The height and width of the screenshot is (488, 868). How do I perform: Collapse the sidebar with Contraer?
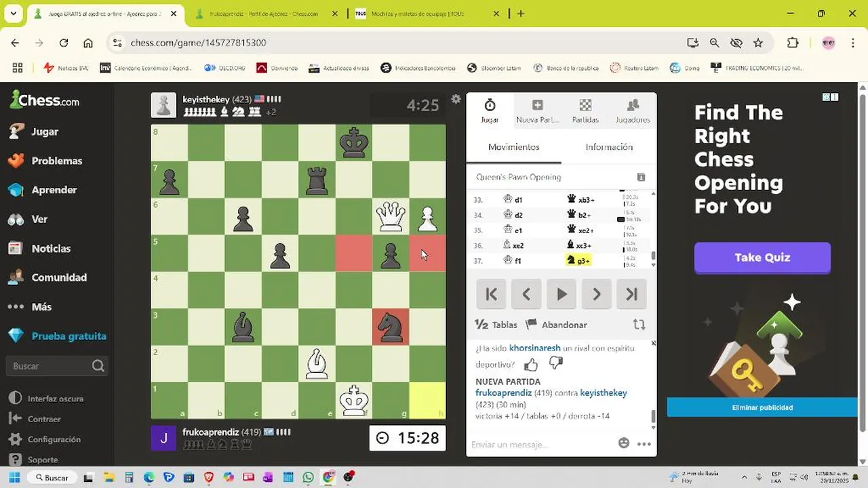(x=35, y=419)
